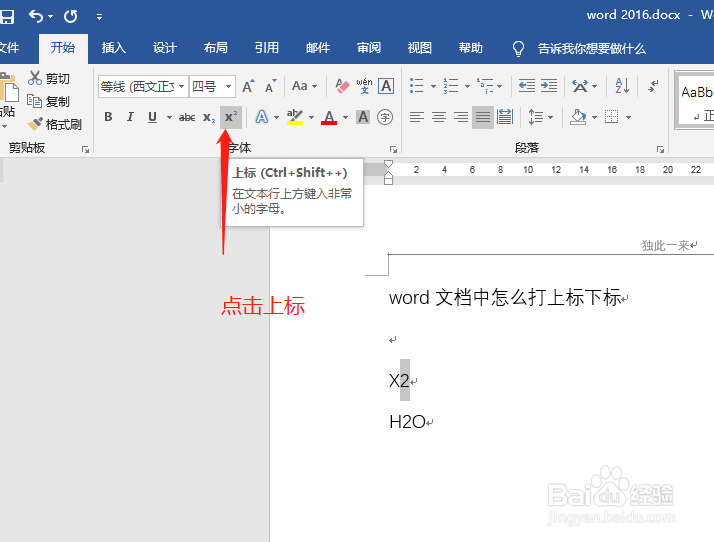Toggle Underline formatting
This screenshot has width=714, height=542.
click(x=153, y=117)
